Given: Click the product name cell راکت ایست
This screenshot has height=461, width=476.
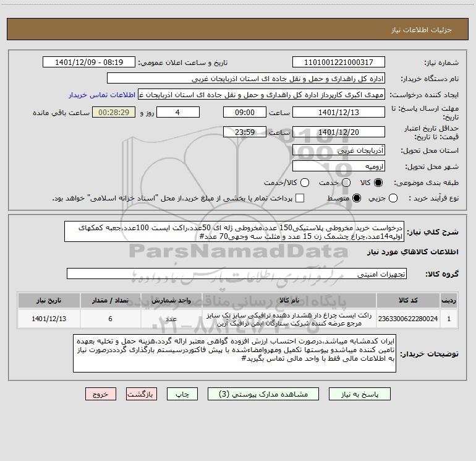Looking at the screenshot, I should 289,319.
